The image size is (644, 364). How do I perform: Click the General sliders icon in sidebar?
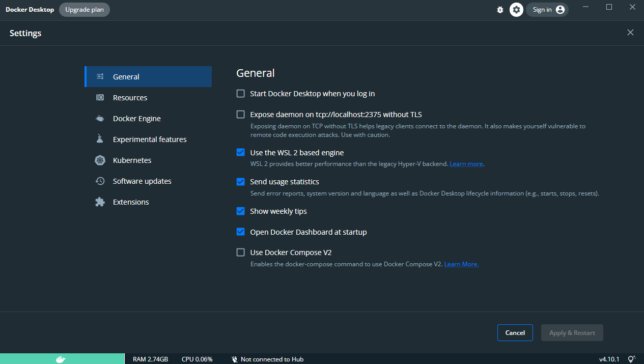tap(100, 77)
